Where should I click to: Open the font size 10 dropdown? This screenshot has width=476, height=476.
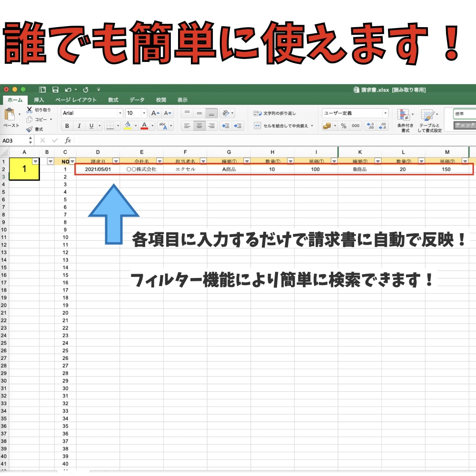coord(144,113)
